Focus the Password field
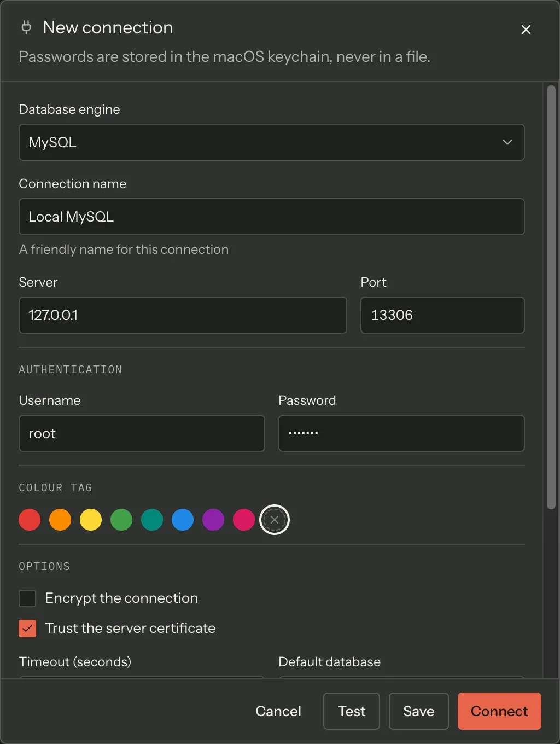The height and width of the screenshot is (744, 560). pyautogui.click(x=401, y=433)
